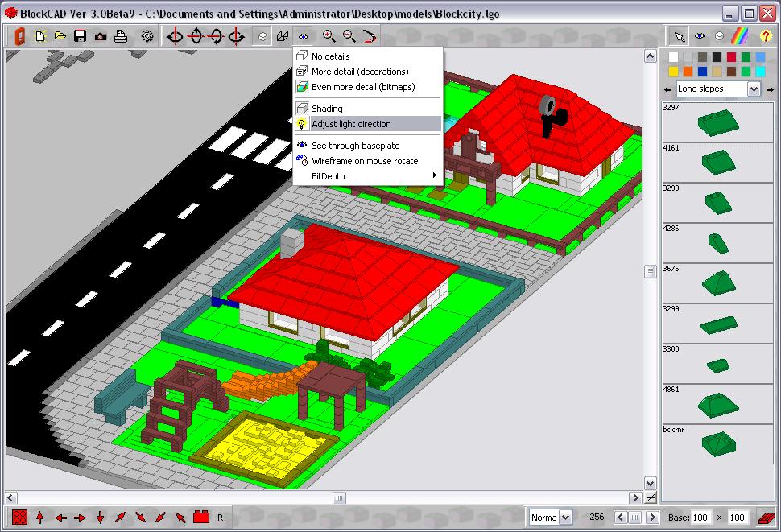781x532 pixels.
Task: Toggle the eye icon in the parts toolbar
Action: click(x=700, y=36)
